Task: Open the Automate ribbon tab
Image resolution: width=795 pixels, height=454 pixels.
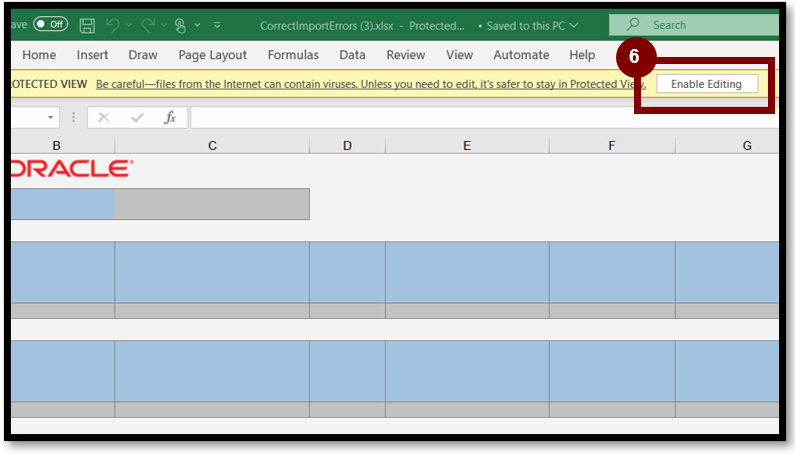Action: 521,55
